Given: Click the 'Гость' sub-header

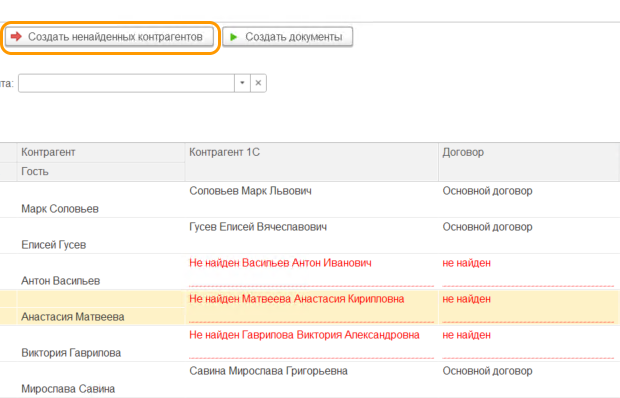Looking at the screenshot, I should tap(101, 172).
